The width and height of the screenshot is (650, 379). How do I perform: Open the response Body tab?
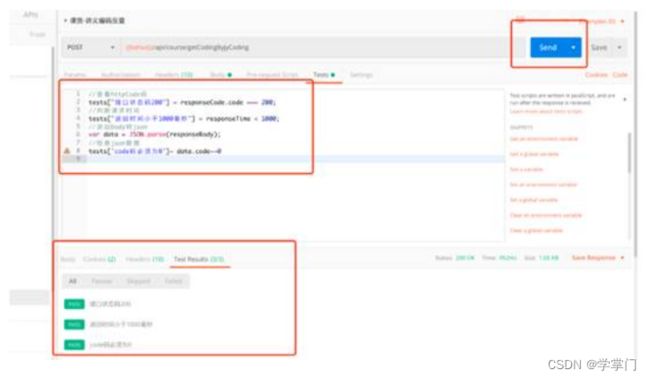[68, 260]
